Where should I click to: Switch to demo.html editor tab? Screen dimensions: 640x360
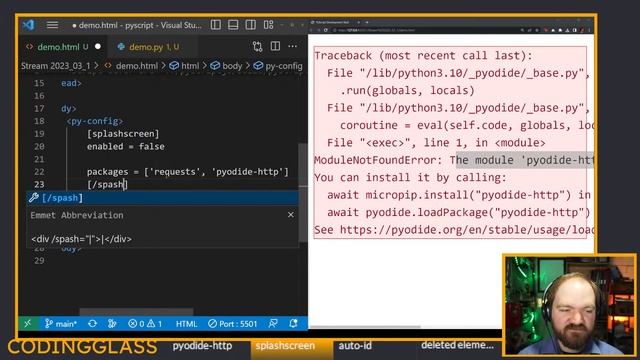(63, 47)
